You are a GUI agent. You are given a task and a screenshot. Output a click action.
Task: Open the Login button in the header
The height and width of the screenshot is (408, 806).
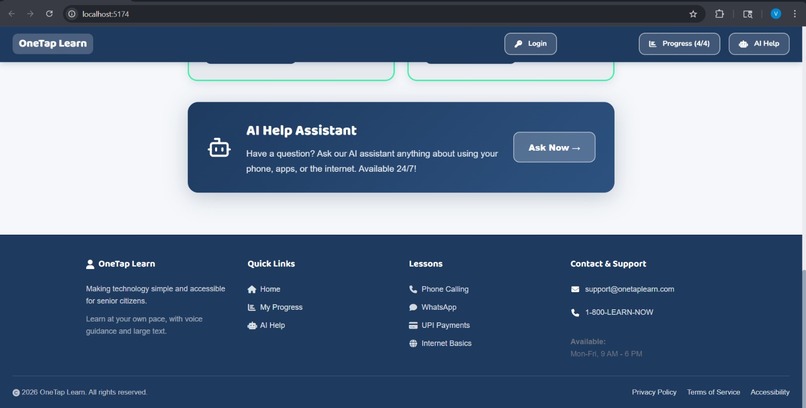click(x=530, y=44)
